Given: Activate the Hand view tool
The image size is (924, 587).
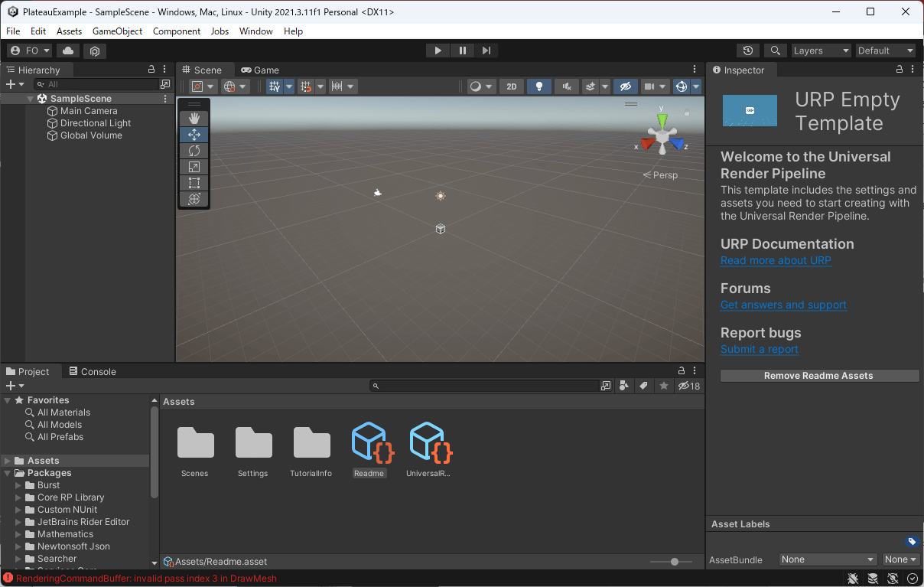Looking at the screenshot, I should pos(194,118).
